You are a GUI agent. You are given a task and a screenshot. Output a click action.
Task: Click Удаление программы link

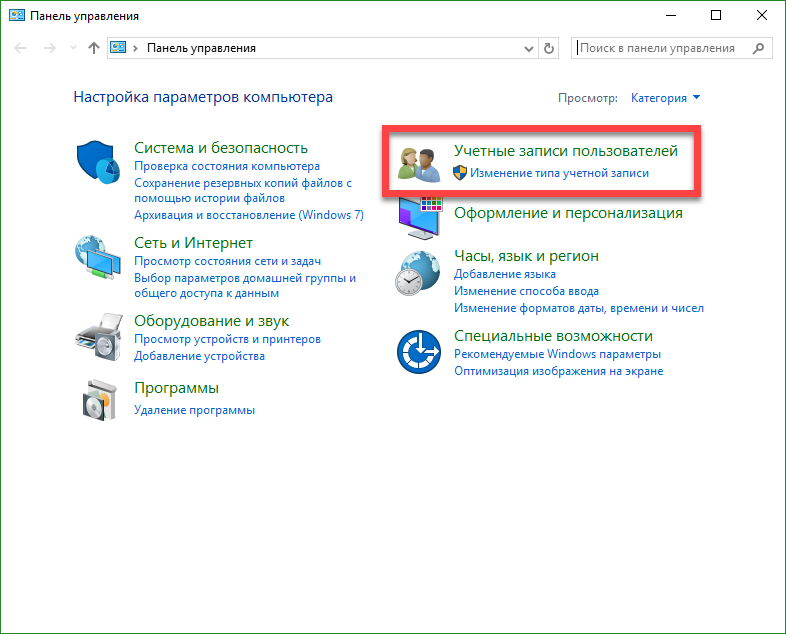pos(194,410)
